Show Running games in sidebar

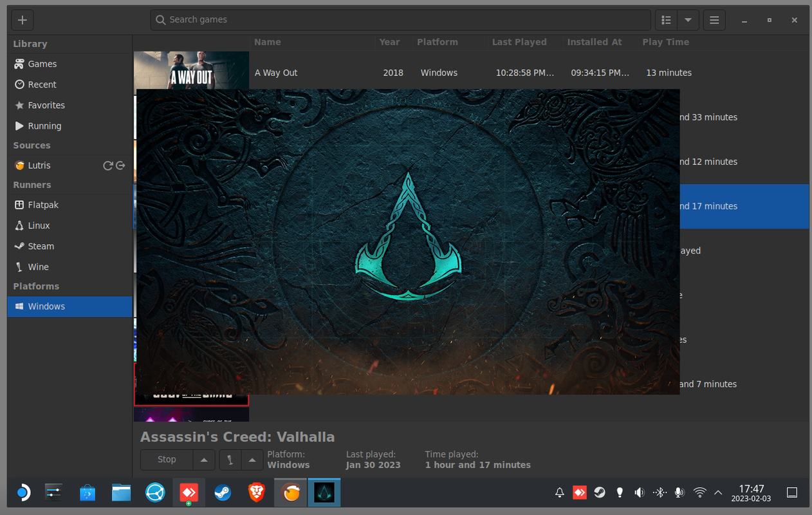click(69, 126)
